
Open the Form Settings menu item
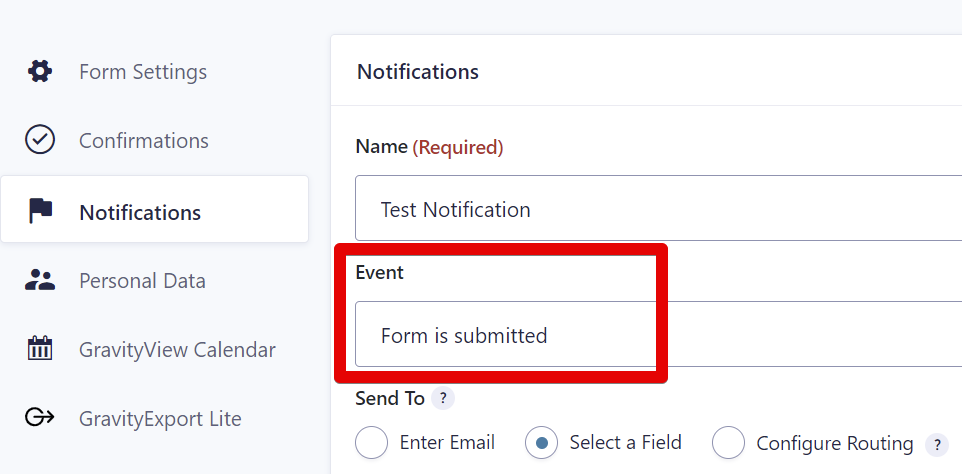143,72
